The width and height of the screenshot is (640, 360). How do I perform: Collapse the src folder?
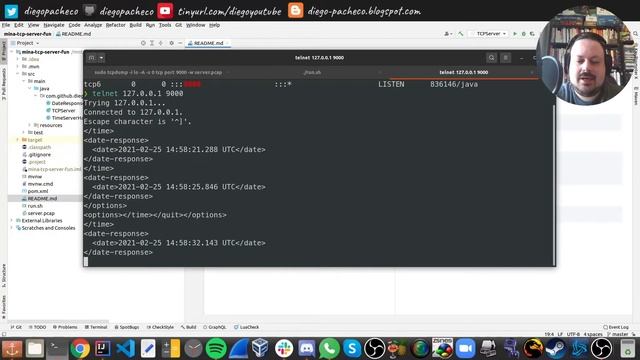pyautogui.click(x=18, y=74)
